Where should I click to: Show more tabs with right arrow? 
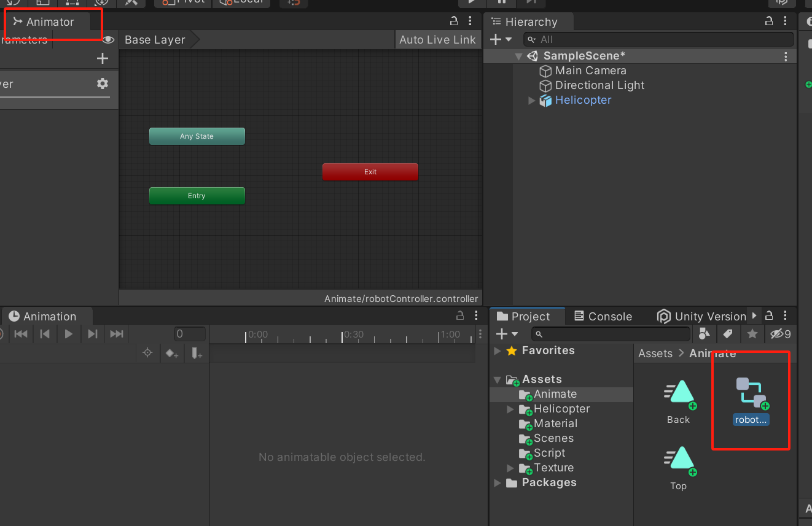coord(755,316)
